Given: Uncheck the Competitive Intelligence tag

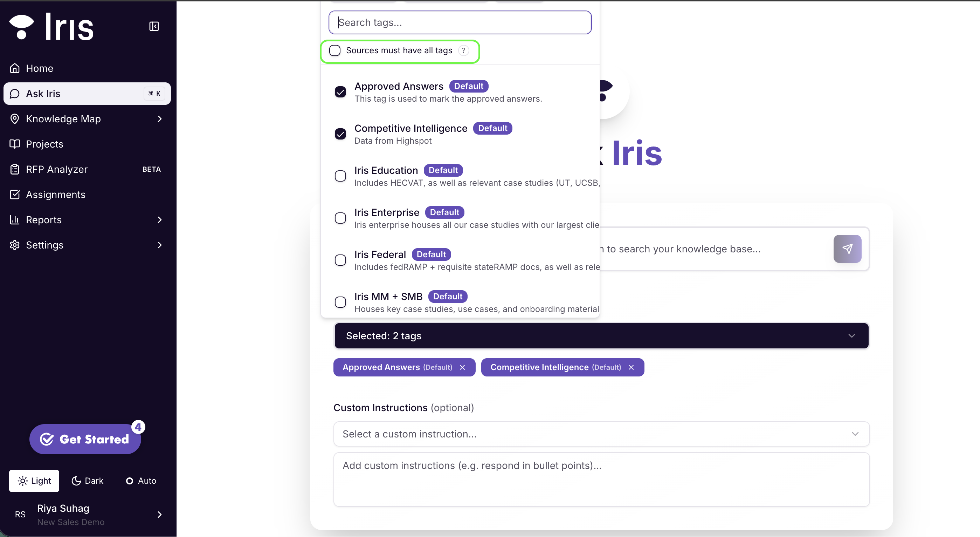Looking at the screenshot, I should 340,134.
